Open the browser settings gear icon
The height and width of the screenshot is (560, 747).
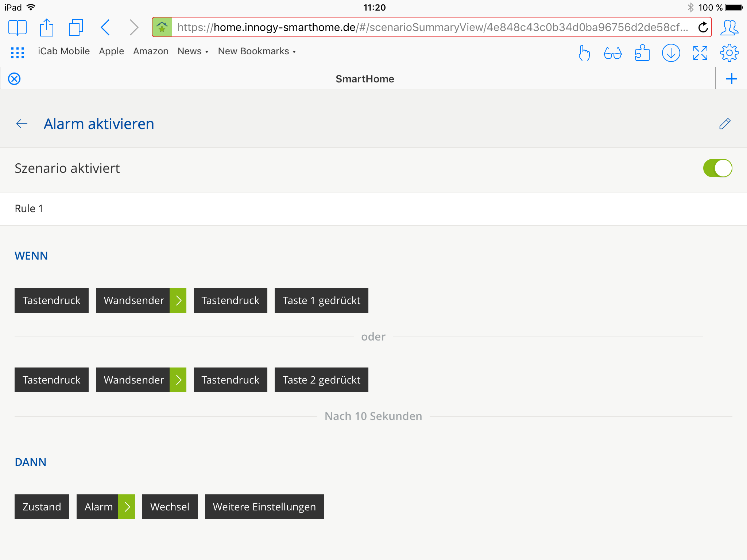pos(729,53)
